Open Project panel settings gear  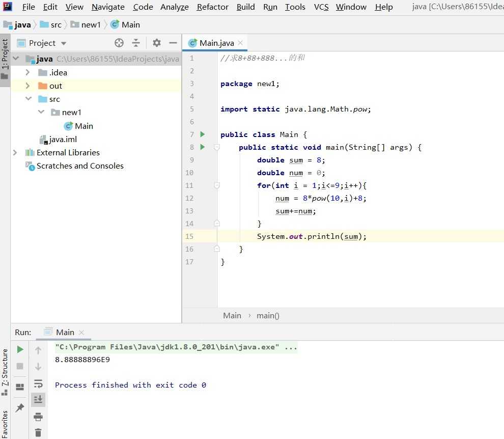pyautogui.click(x=157, y=43)
